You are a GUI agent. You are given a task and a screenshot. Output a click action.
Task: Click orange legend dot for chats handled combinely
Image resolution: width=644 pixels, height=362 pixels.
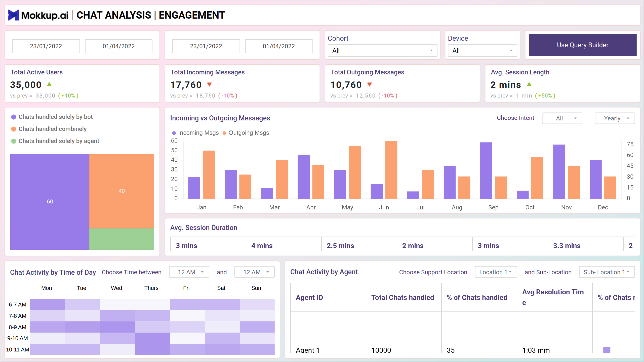14,129
